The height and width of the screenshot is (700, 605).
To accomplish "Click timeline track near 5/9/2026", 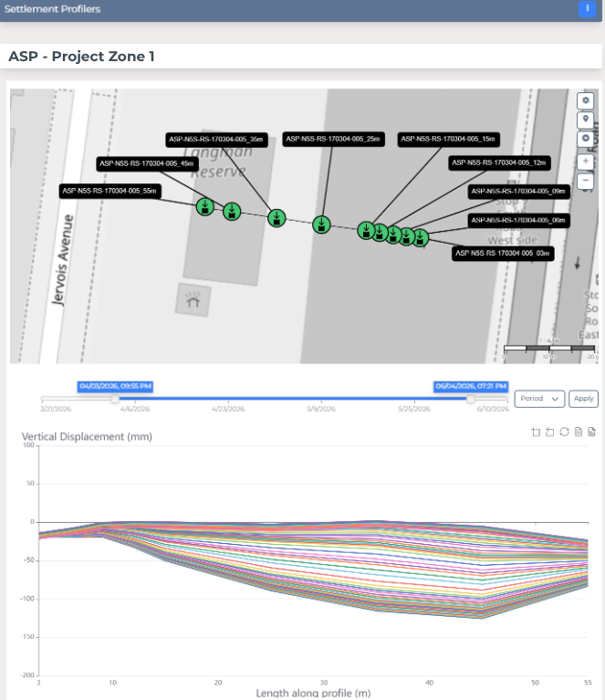I will (x=321, y=399).
